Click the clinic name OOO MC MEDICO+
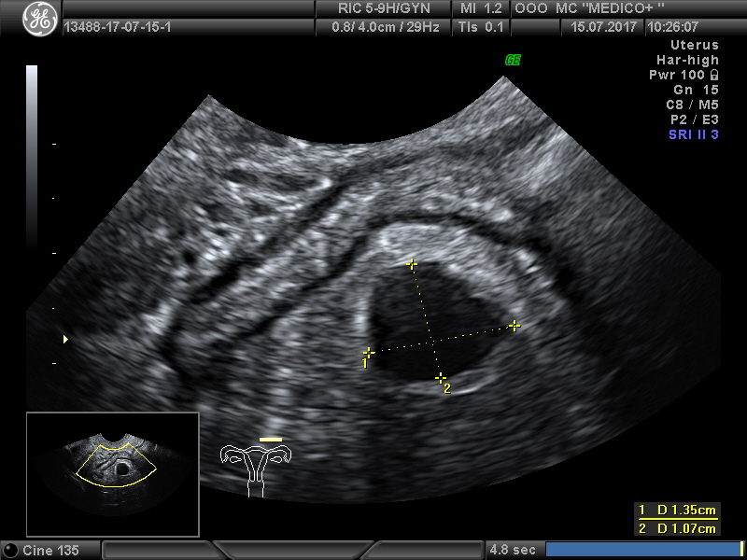Screen dimensions: 747x560 click(589, 8)
